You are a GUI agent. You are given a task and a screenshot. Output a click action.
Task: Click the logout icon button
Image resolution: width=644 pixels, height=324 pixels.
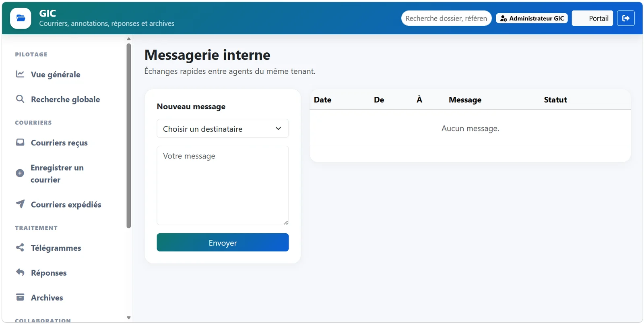[625, 18]
